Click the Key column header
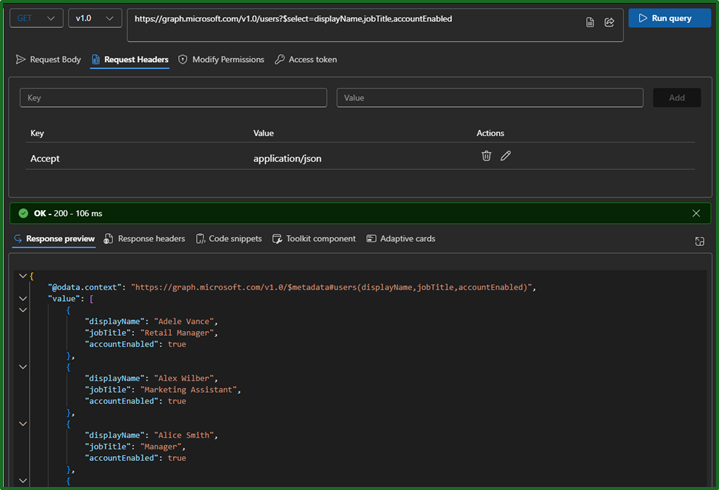 point(37,133)
